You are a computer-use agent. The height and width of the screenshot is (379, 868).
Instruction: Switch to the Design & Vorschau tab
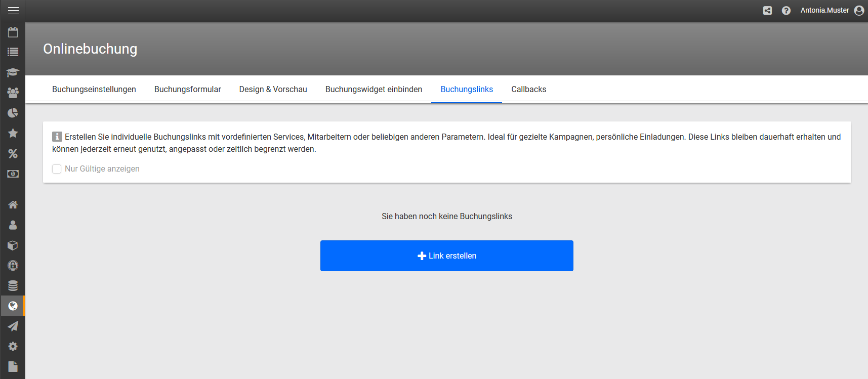[273, 90]
